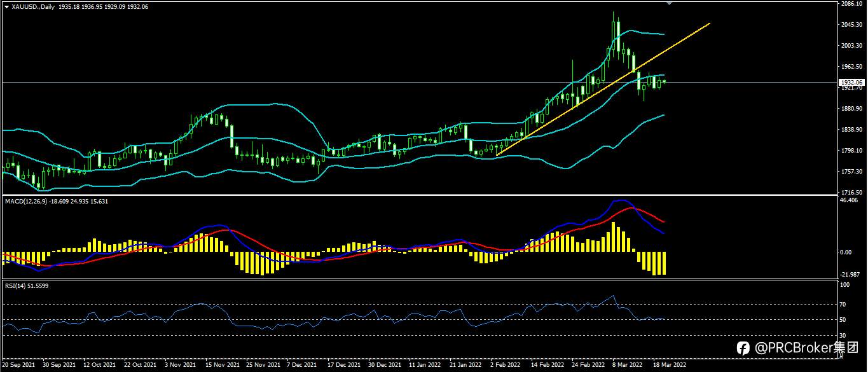Click the 1757.30 price scale label
The image size is (868, 372).
coord(851,172)
